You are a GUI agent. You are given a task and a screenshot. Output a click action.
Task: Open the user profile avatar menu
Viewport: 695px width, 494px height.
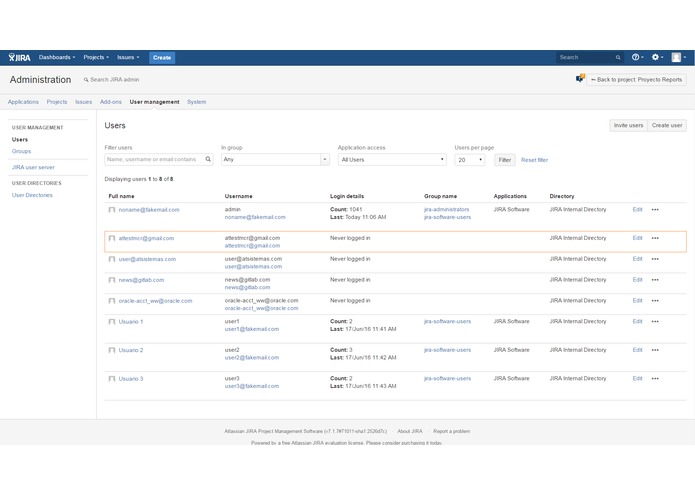coord(678,57)
